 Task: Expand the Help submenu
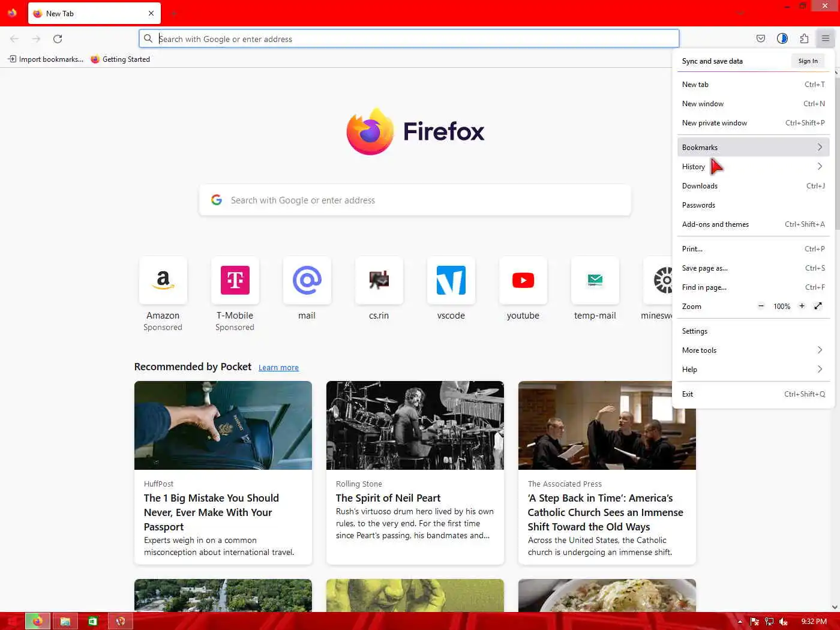(754, 370)
